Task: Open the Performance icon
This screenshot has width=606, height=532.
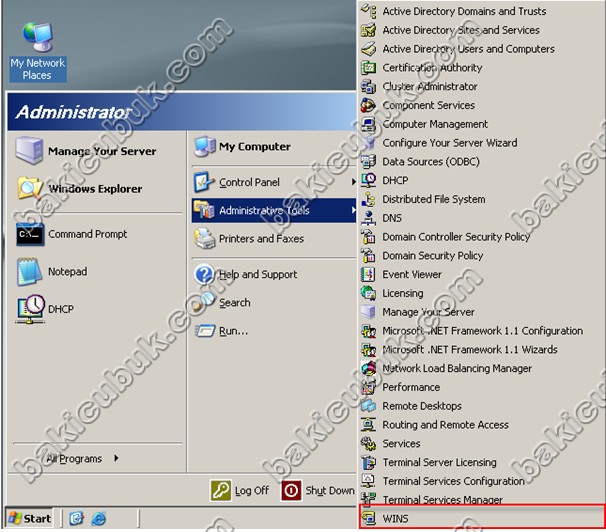Action: 369,387
